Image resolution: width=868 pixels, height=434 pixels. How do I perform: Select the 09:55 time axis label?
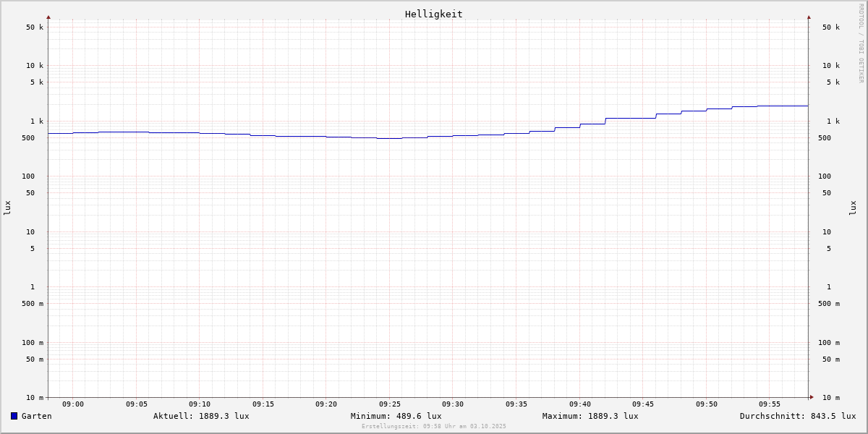pyautogui.click(x=770, y=404)
